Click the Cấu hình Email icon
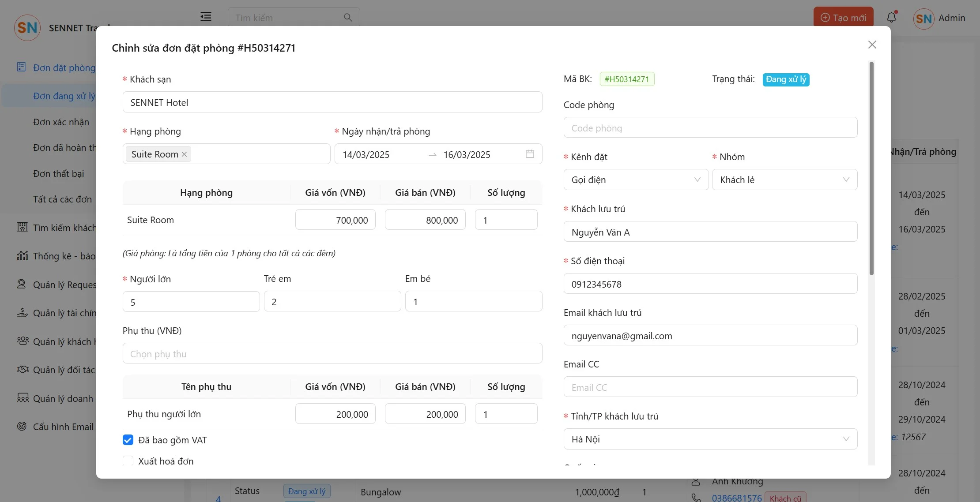The image size is (980, 502). (22, 426)
